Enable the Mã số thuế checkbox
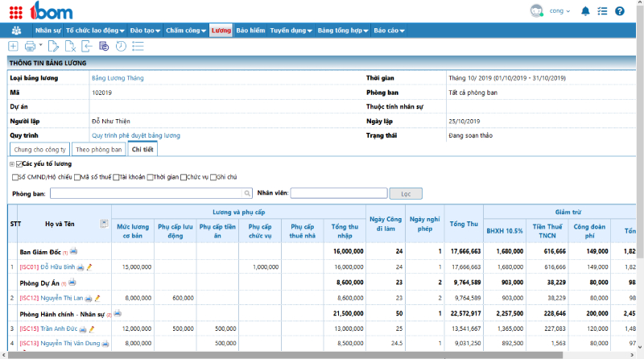Image resolution: width=644 pixels, height=359 pixels. pos(77,177)
